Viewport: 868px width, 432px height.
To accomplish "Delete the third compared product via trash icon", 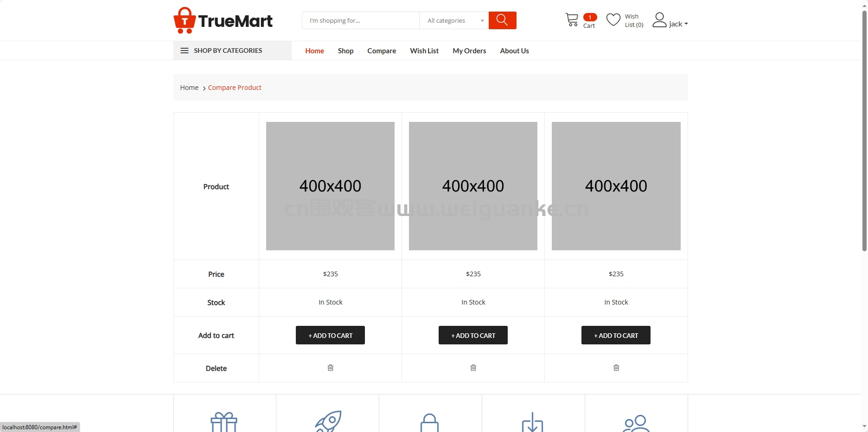I will (616, 368).
